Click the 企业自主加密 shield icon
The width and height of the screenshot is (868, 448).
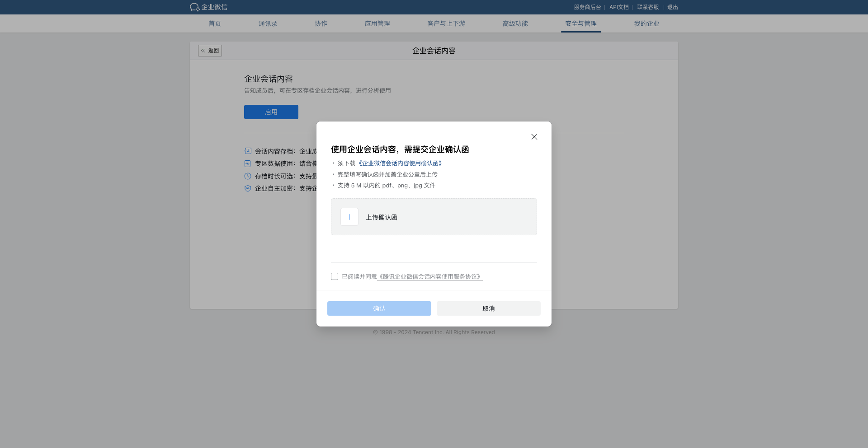[247, 188]
